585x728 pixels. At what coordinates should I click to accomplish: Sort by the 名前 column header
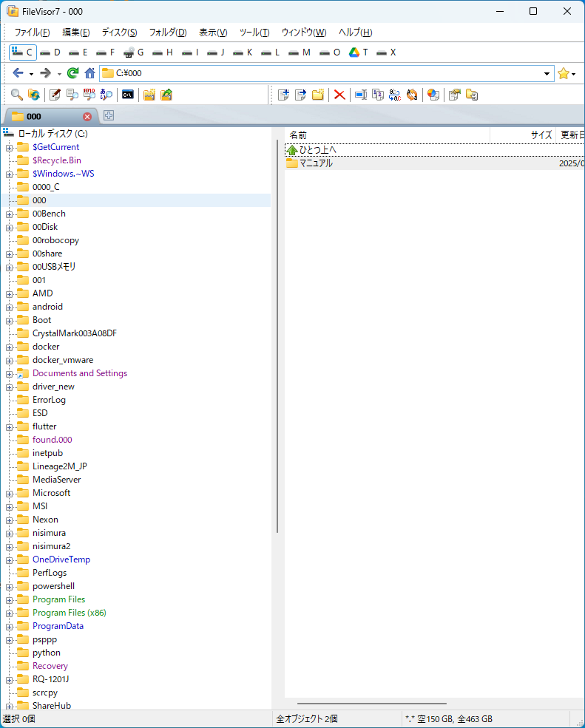point(388,135)
